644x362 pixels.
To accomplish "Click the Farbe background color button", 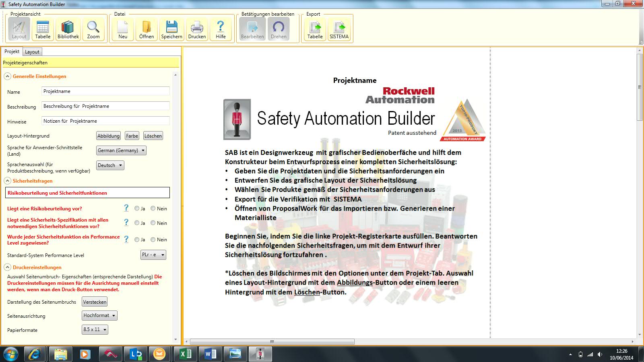I will pos(132,136).
